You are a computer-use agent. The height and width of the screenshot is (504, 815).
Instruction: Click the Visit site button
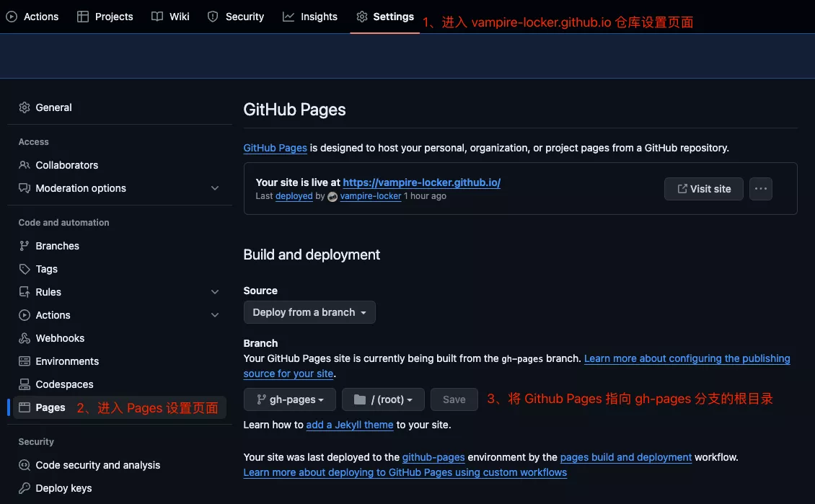(x=704, y=189)
